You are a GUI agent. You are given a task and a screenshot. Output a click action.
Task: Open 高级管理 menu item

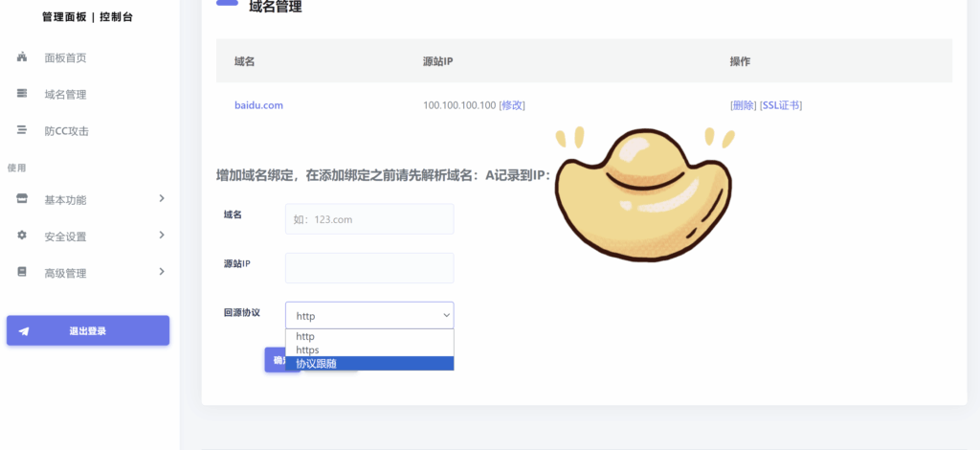point(65,273)
